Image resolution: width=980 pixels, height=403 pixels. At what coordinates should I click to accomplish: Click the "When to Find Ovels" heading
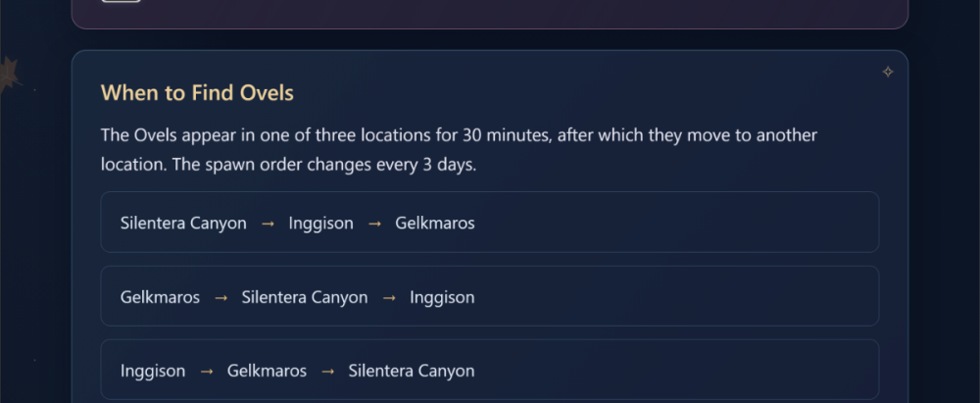[197, 93]
